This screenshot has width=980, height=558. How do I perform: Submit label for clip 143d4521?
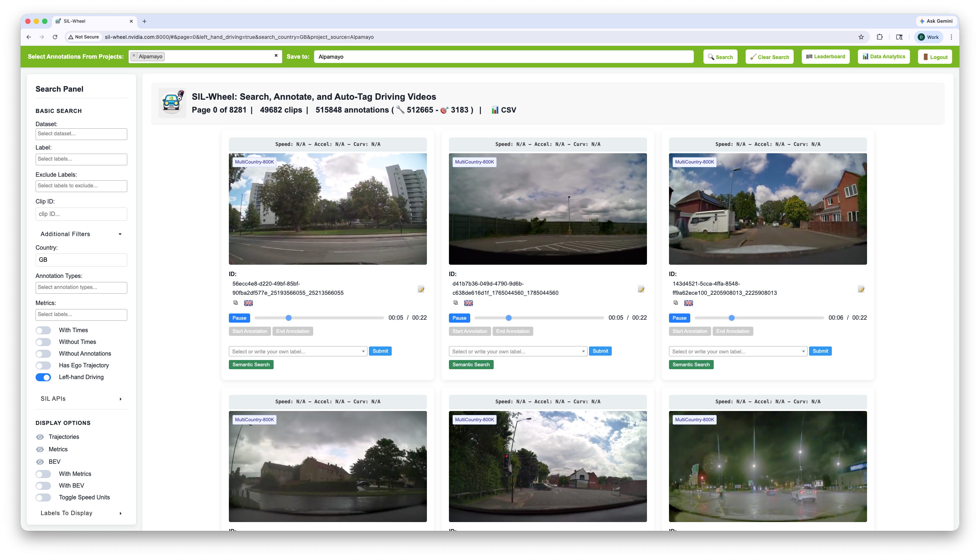(x=820, y=351)
